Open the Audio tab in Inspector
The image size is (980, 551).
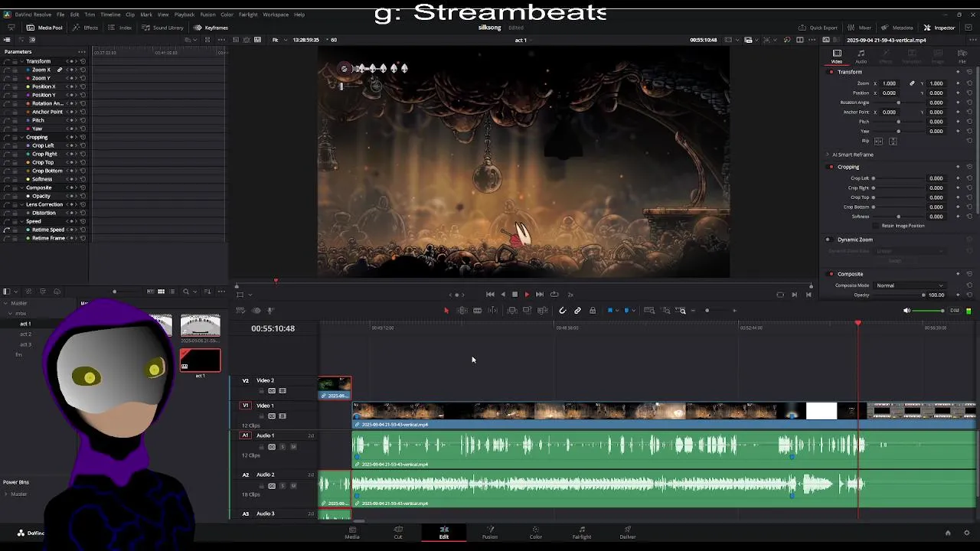point(861,57)
